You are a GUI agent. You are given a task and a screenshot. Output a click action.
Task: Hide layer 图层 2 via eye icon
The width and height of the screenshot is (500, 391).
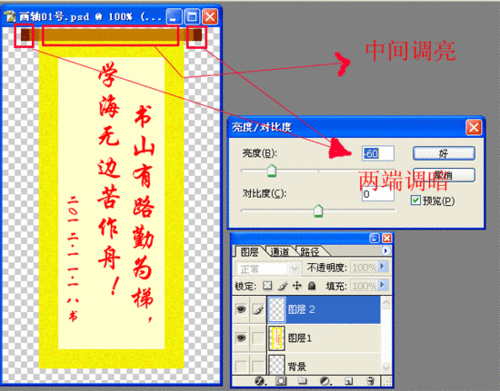[241, 310]
